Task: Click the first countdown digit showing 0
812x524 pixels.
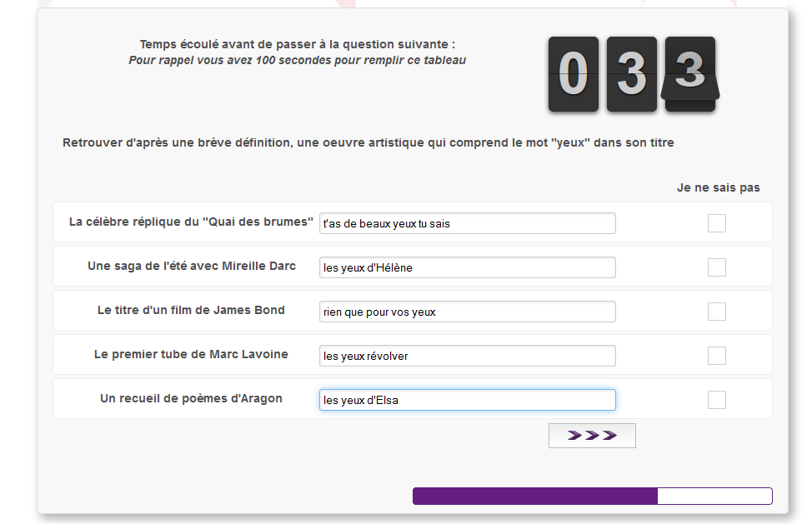Action: tap(574, 74)
